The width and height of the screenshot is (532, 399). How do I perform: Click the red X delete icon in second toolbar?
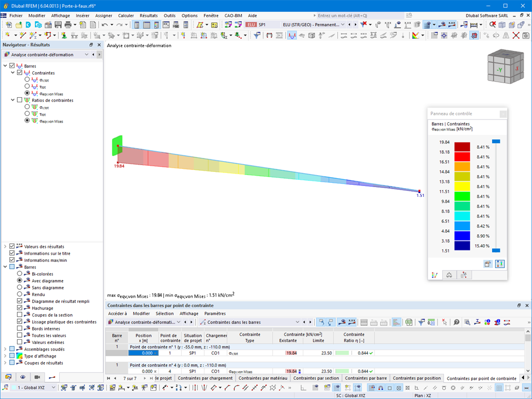click(516, 35)
